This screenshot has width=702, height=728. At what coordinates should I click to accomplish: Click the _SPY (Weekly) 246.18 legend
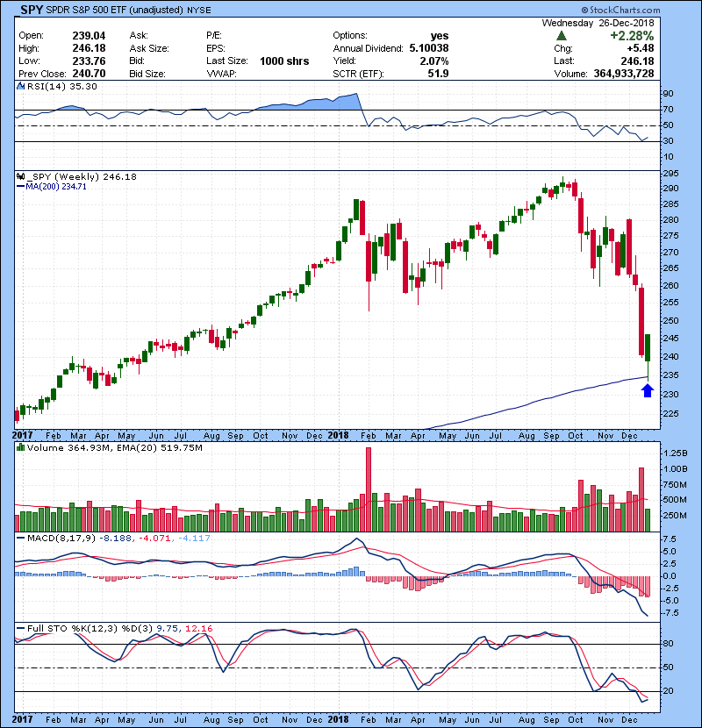tap(82, 176)
